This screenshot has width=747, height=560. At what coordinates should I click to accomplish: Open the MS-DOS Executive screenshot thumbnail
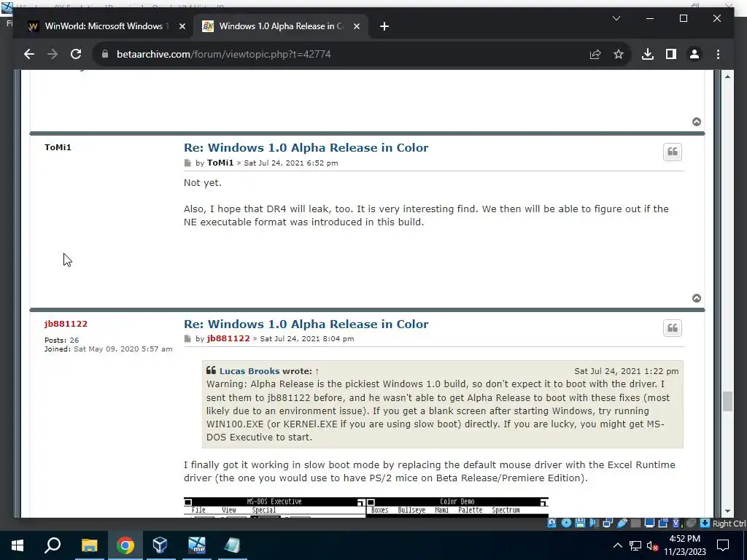(366, 507)
